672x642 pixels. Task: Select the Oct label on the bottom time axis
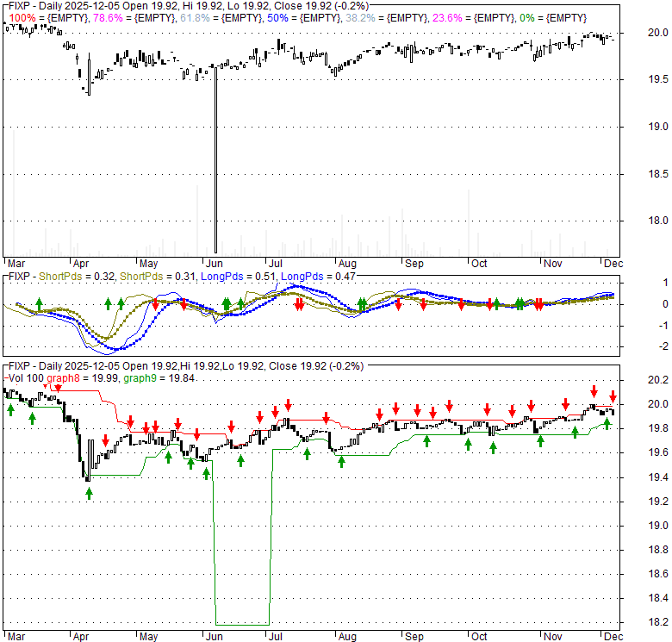[x=477, y=636]
